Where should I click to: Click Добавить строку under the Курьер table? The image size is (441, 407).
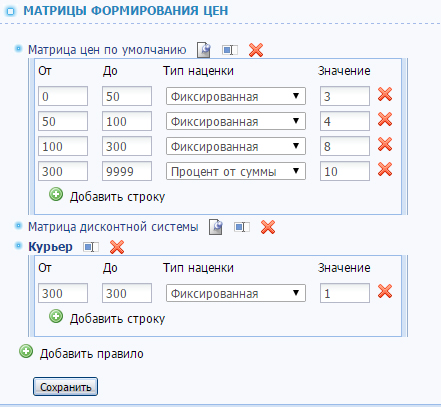107,318
